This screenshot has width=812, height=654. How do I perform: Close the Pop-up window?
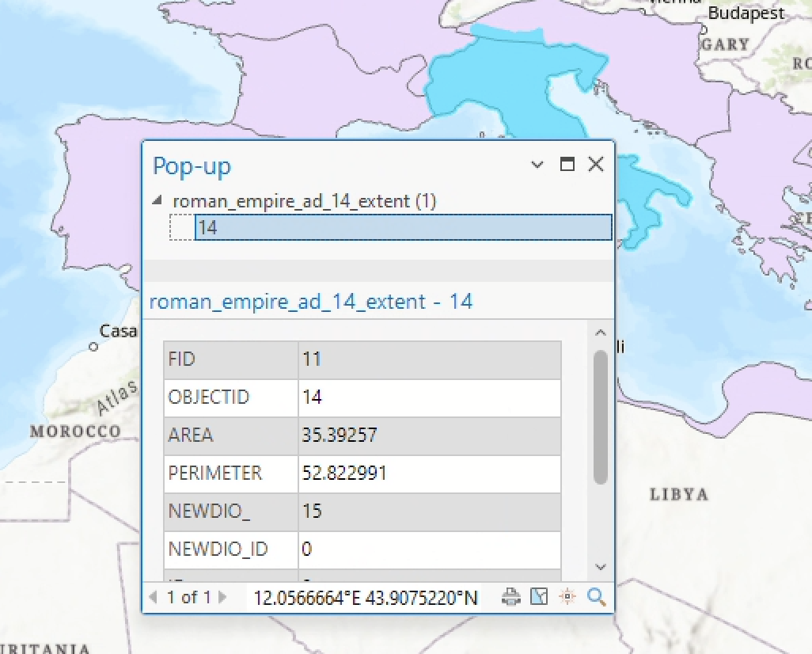pyautogui.click(x=596, y=165)
